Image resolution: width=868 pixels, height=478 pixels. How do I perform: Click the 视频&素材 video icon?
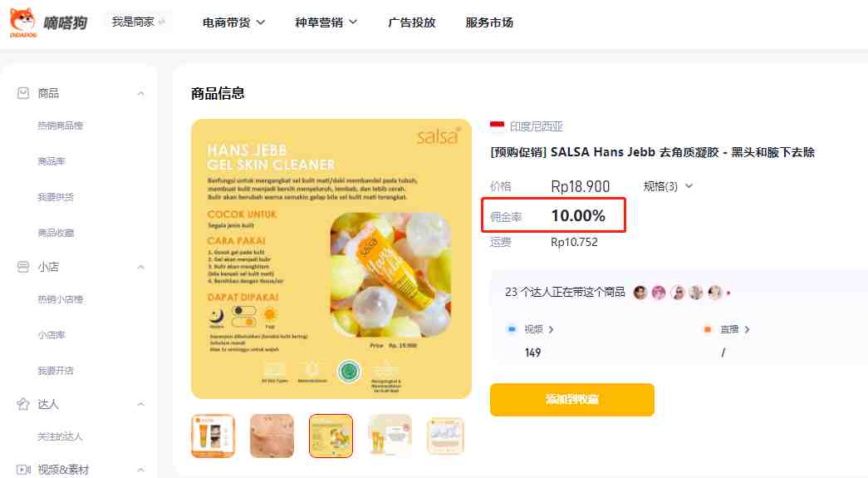23,470
